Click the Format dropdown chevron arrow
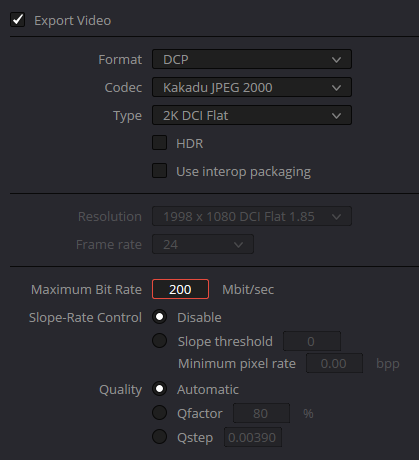 [336, 60]
